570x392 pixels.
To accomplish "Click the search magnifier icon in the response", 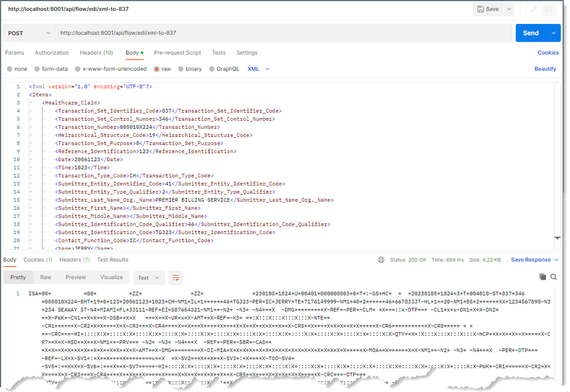I will [553, 277].
